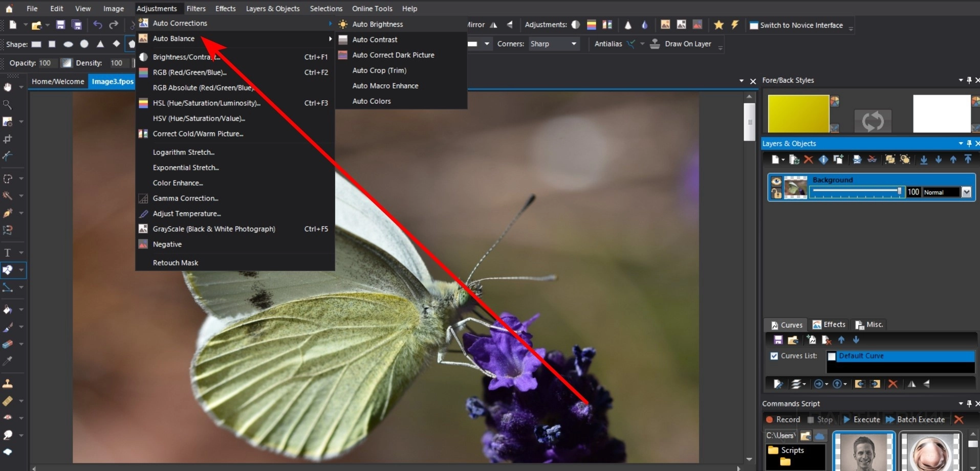Click the Record button in Commands Script
Viewport: 980px width, 471px height.
coord(783,419)
